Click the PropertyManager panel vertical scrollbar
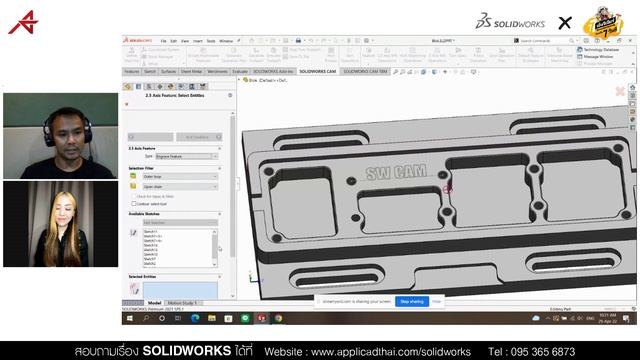This screenshot has width=640, height=360. click(x=233, y=187)
